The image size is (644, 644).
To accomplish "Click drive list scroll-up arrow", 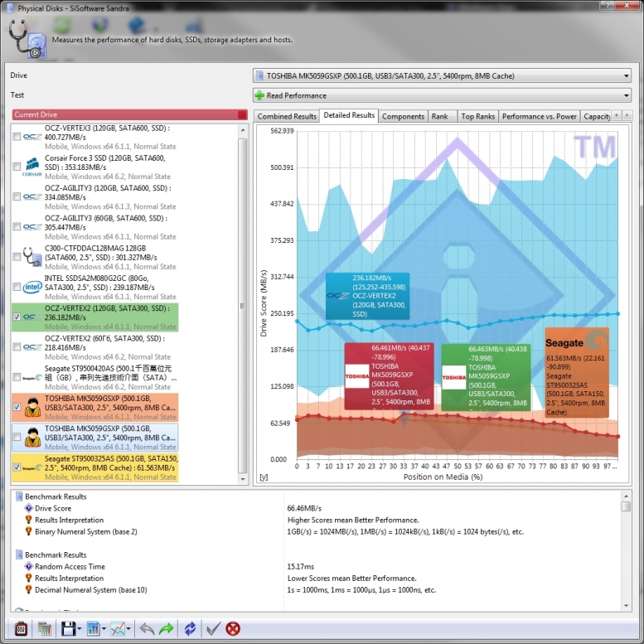I will click(x=243, y=130).
